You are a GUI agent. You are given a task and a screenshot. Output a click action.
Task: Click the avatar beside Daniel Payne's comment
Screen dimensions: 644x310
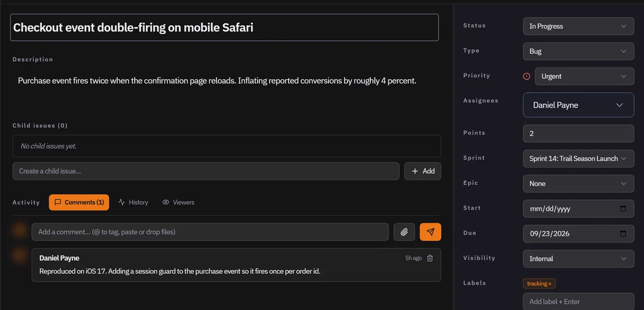pyautogui.click(x=19, y=255)
